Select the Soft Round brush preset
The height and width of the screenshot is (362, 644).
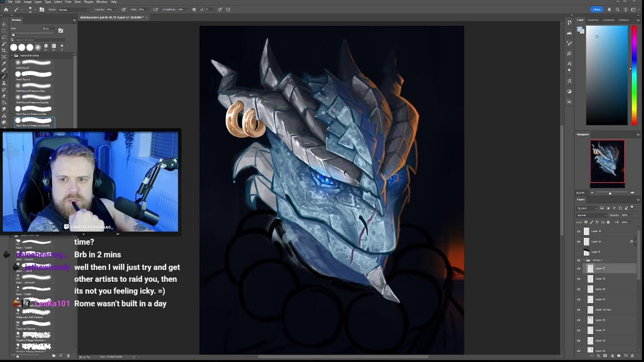(34, 64)
